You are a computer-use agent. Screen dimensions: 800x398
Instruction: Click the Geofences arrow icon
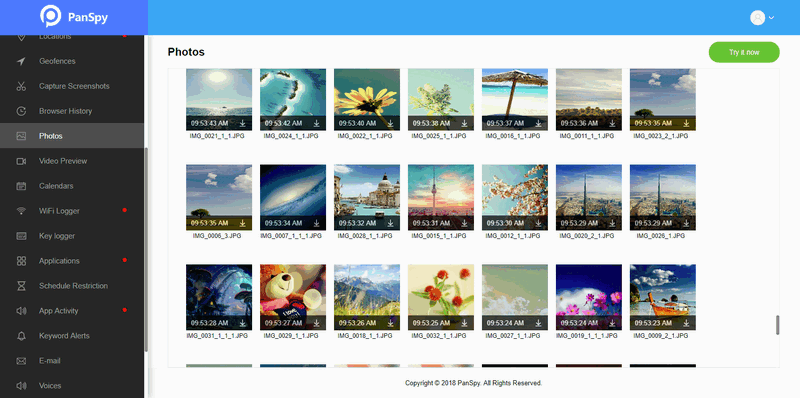point(21,61)
